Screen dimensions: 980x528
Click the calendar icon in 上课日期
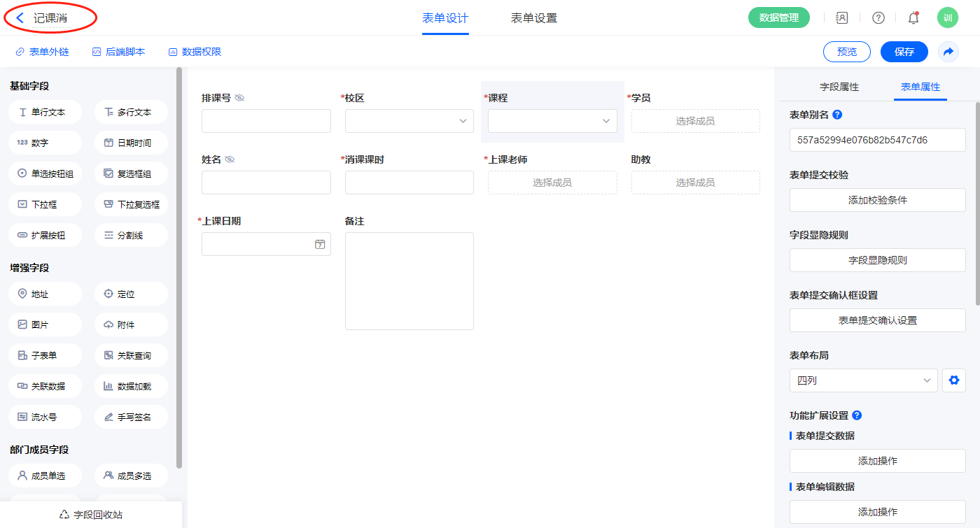click(x=320, y=244)
